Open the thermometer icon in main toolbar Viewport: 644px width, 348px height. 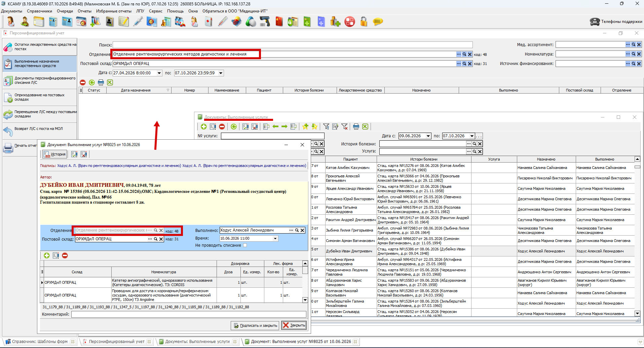(x=222, y=22)
